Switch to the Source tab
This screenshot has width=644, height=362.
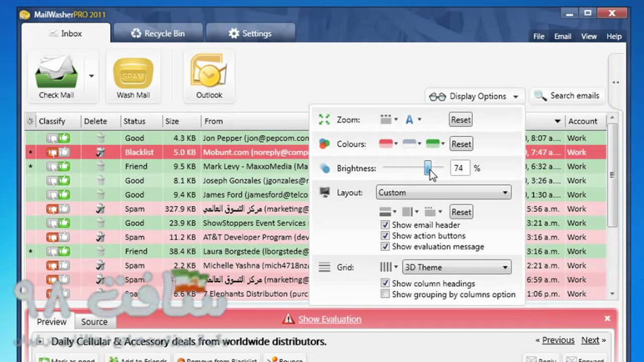(94, 322)
